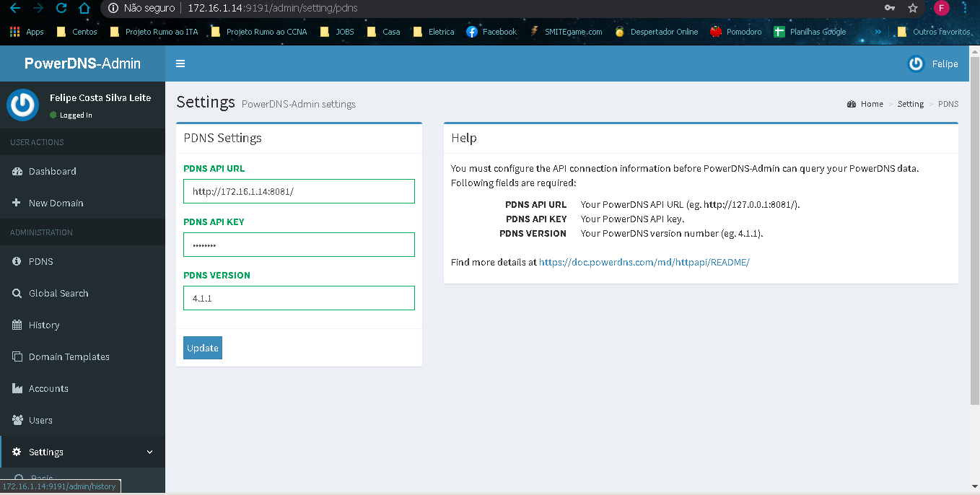Collapse the sidebar with the hamburger icon
Screen dimensions: 980x495
pyautogui.click(x=180, y=63)
